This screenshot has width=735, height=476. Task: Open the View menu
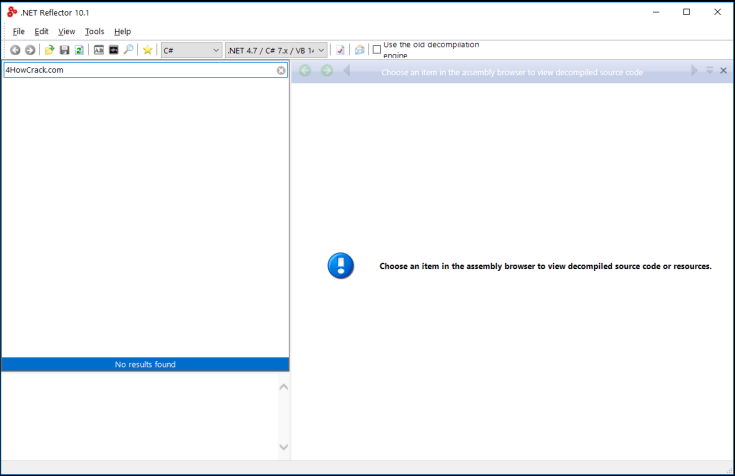67,31
